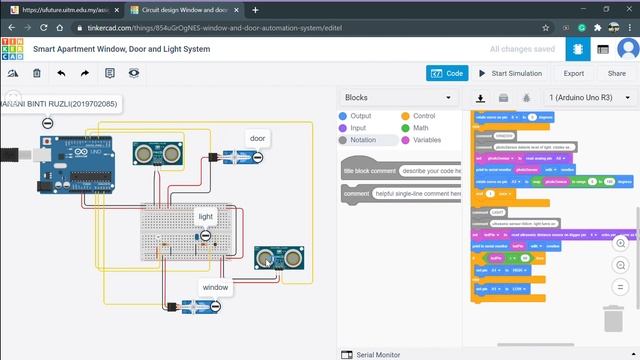Rotate the selected component

[13, 73]
